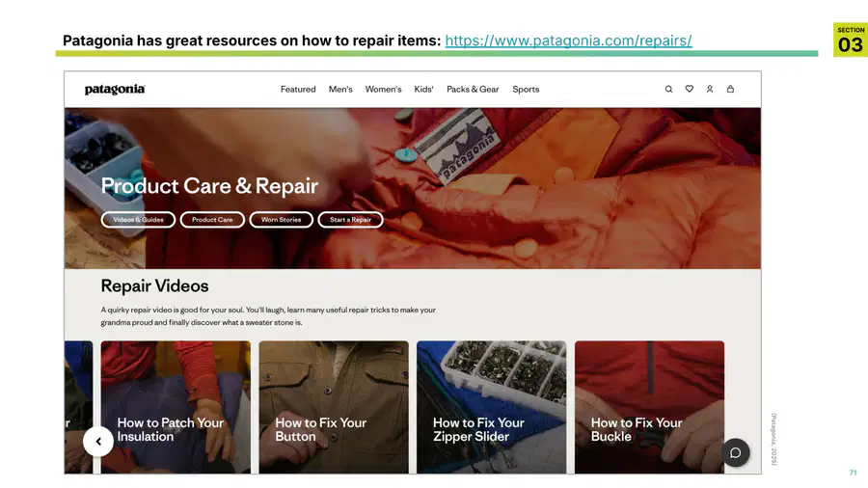This screenshot has height=488, width=868.
Task: Click the Worn Stories pill button
Action: coord(282,220)
